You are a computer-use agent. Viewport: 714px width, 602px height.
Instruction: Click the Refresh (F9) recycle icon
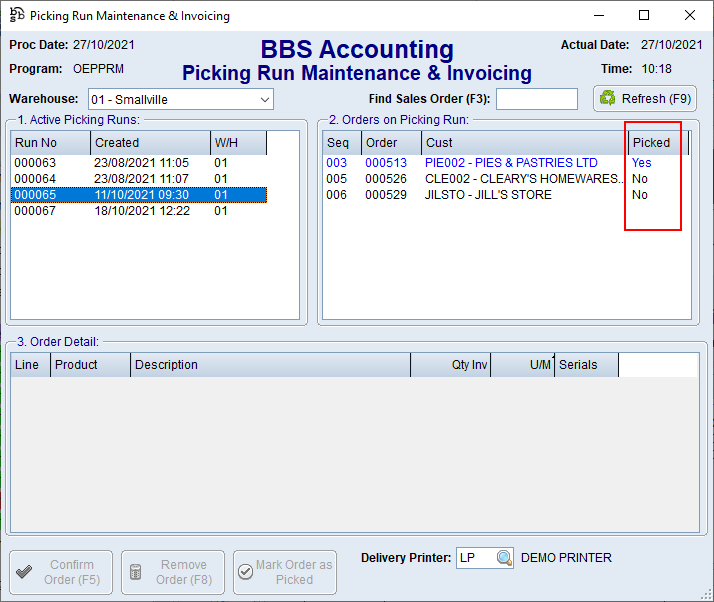click(x=608, y=98)
